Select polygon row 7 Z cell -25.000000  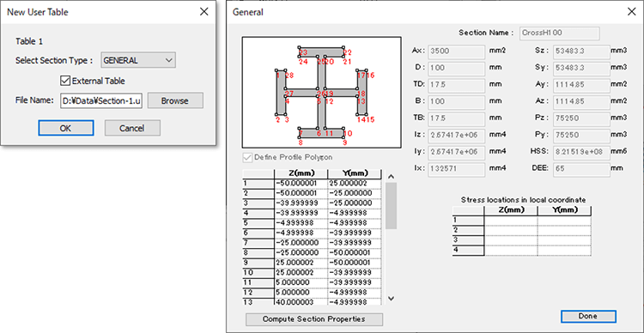(301, 243)
